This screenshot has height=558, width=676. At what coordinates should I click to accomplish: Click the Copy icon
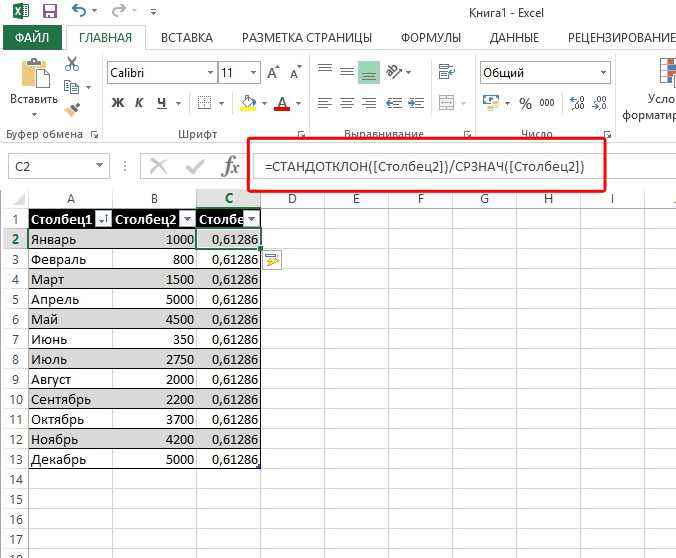pos(72,87)
